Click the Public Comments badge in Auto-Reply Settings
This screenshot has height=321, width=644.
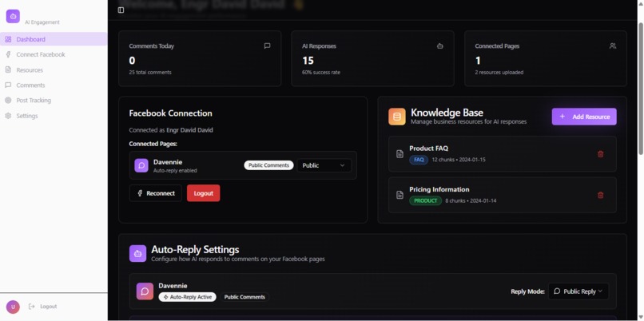click(x=244, y=297)
